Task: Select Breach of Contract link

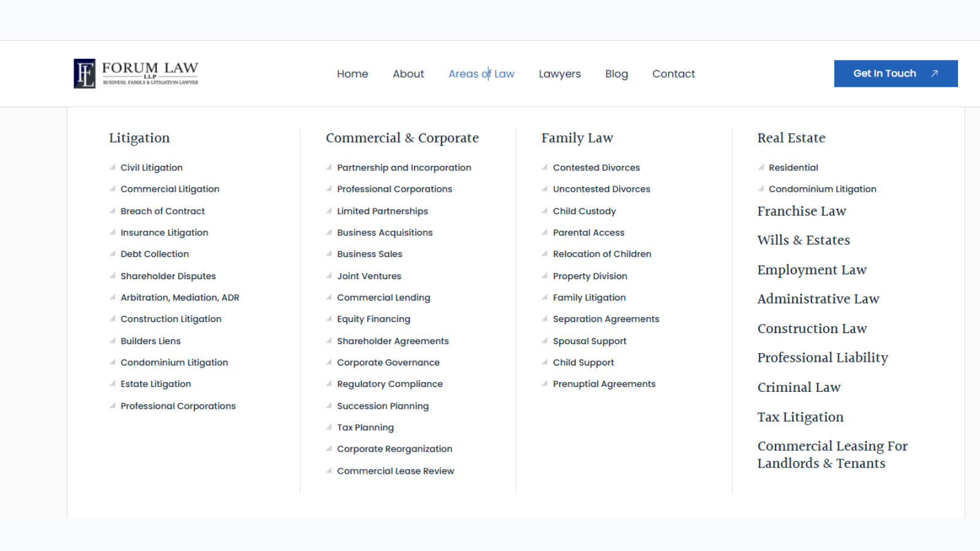Action: [x=162, y=211]
